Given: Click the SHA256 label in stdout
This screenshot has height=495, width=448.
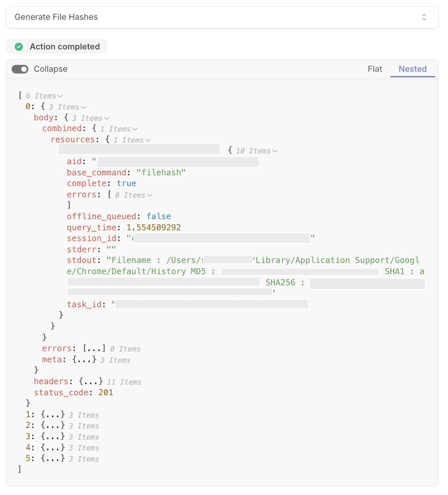Looking at the screenshot, I should pyautogui.click(x=280, y=283).
